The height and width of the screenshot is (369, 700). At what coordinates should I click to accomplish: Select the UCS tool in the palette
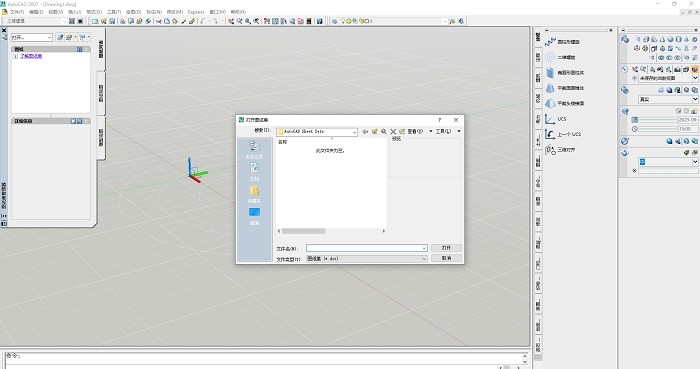click(555, 119)
